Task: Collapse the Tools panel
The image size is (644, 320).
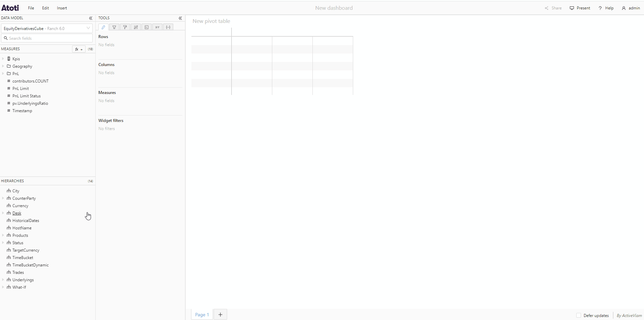Action: point(180,18)
